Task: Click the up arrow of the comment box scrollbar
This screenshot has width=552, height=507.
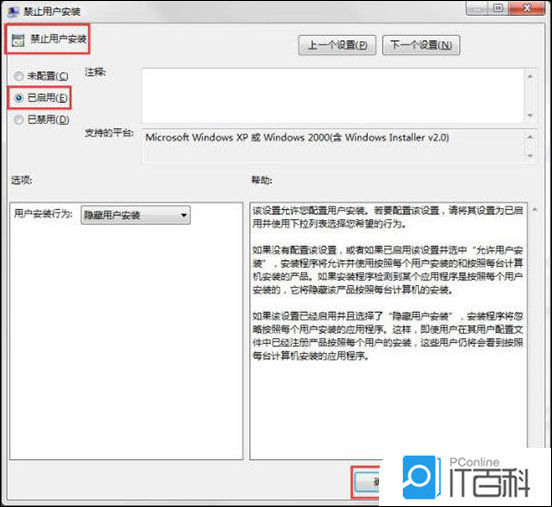Action: 530,76
